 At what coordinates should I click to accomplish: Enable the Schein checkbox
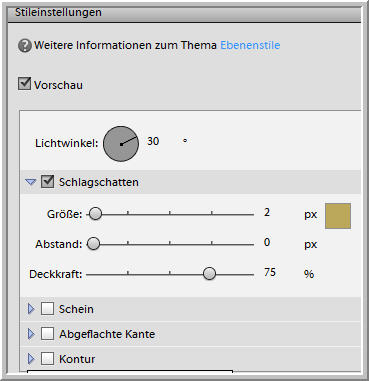pos(47,309)
